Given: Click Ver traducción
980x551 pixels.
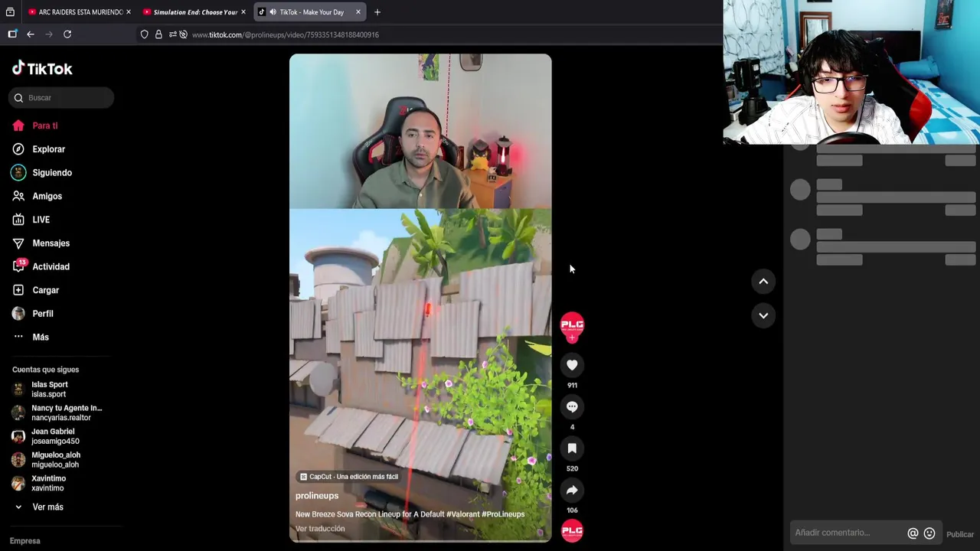Looking at the screenshot, I should tap(320, 529).
